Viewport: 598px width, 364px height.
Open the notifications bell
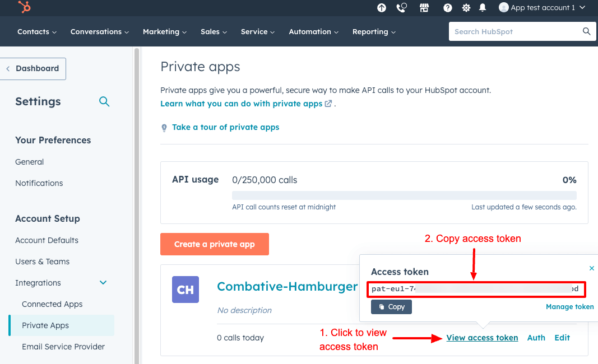click(483, 8)
